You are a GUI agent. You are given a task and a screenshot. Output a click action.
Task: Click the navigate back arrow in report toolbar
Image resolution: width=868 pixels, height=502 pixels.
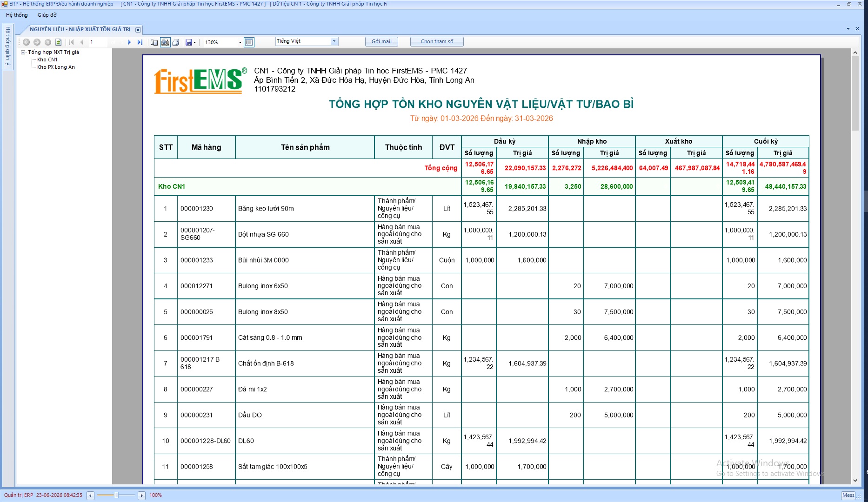point(27,42)
